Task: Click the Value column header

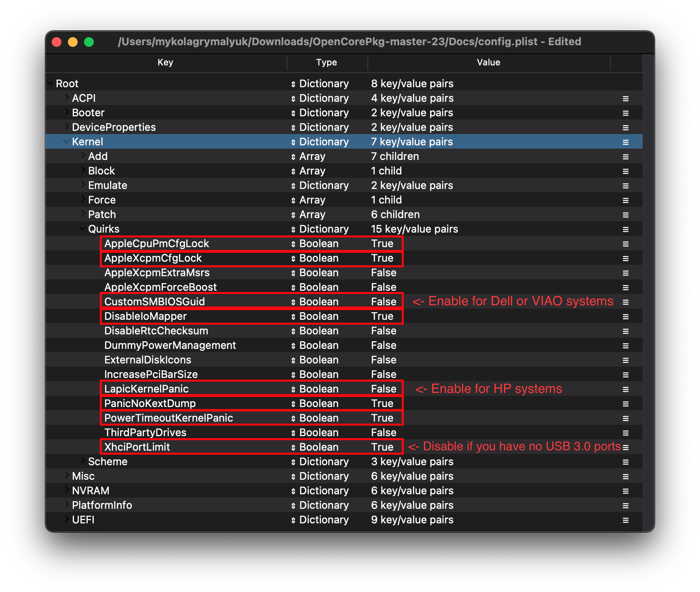Action: (x=488, y=63)
